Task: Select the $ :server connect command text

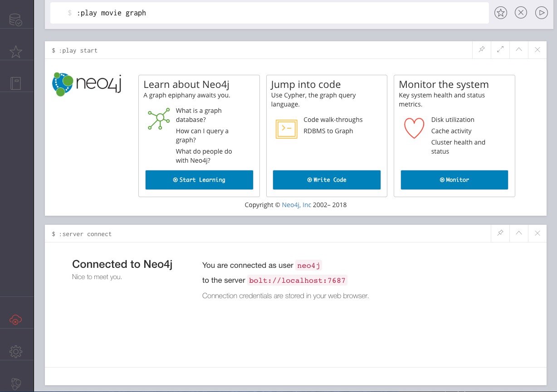Action: pos(82,234)
